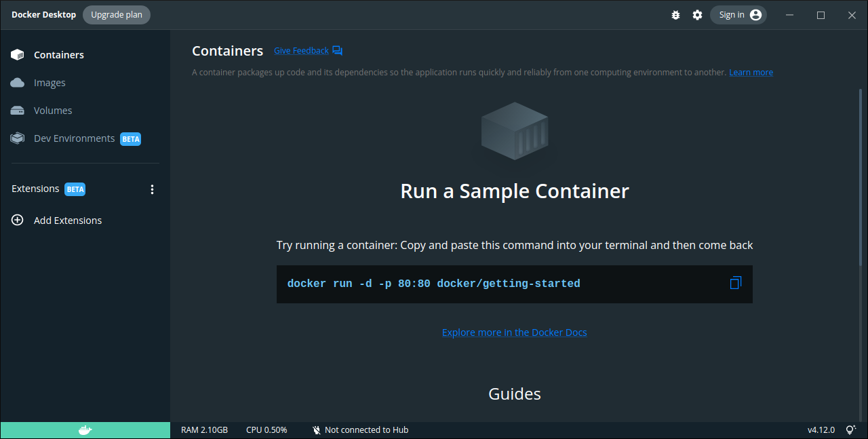Open the Extensions overflow menu

coord(152,189)
